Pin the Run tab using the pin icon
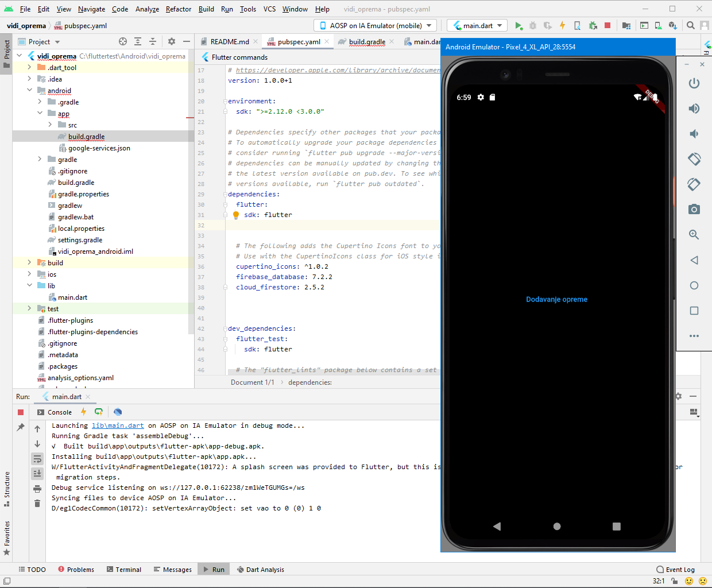Image resolution: width=712 pixels, height=588 pixels. tap(21, 427)
